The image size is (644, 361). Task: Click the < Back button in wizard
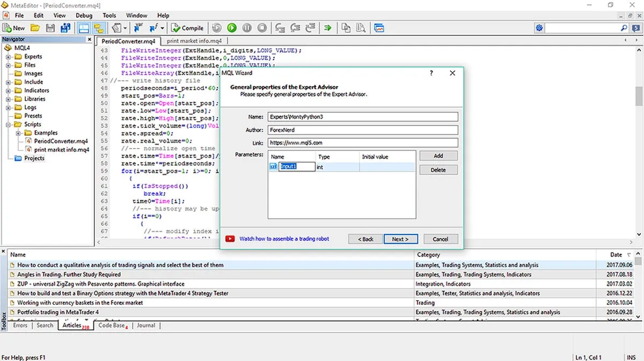pyautogui.click(x=365, y=239)
